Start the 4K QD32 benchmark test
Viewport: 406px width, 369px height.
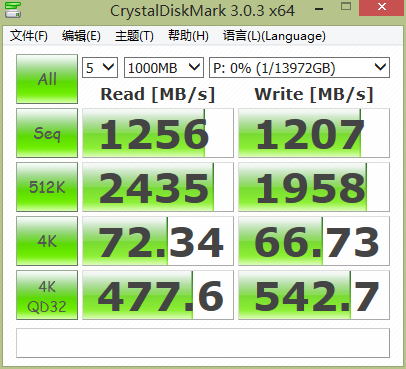(x=47, y=295)
